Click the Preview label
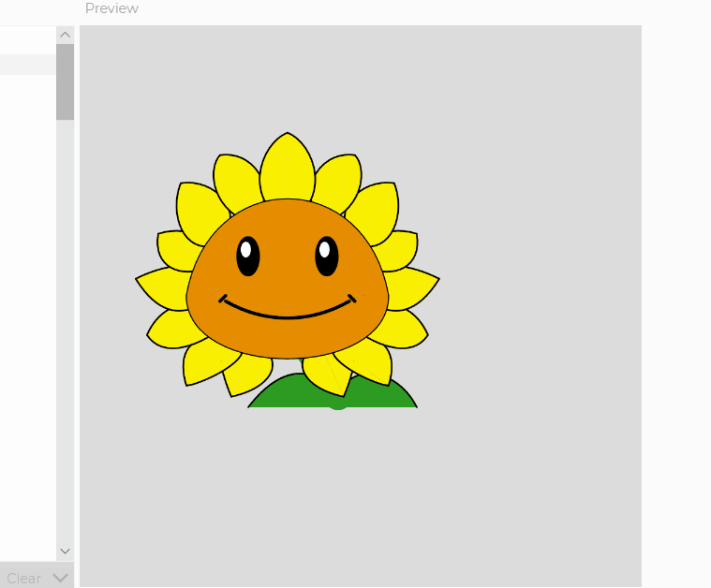 (x=112, y=8)
